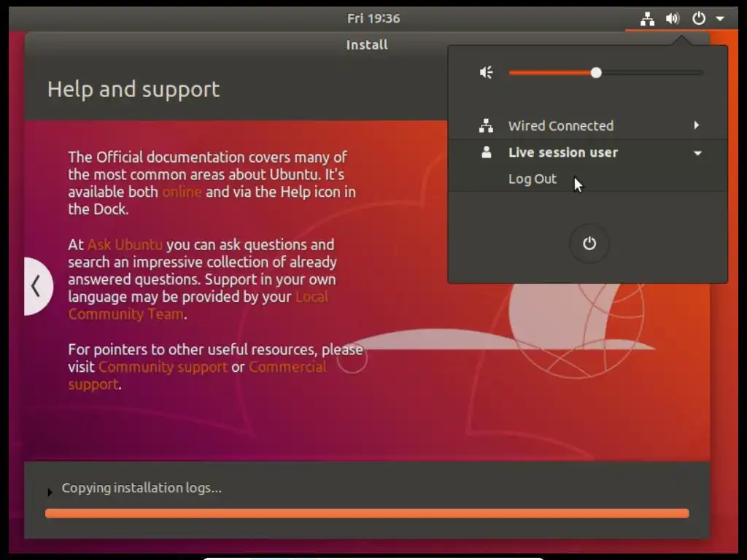Click the volume slider speaker icon
The height and width of the screenshot is (560, 747).
486,72
